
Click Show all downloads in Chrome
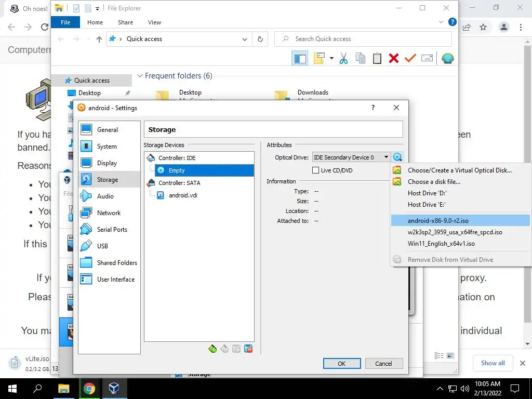tap(493, 363)
